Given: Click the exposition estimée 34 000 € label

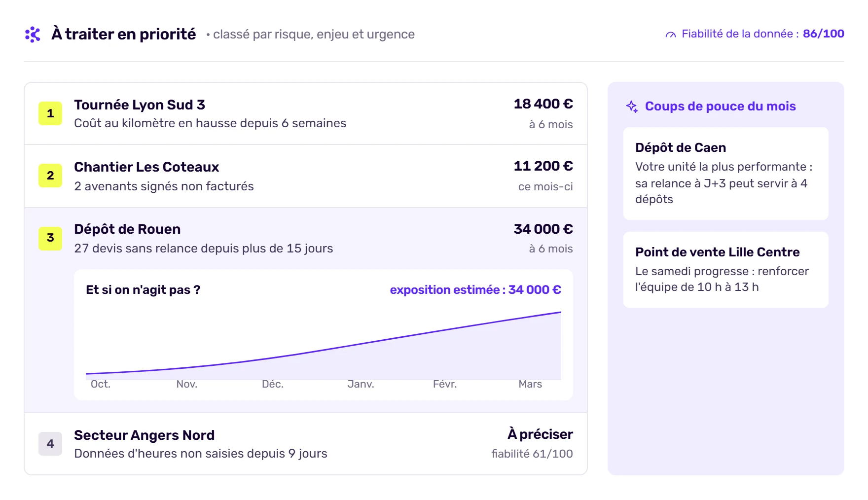Looking at the screenshot, I should [475, 290].
